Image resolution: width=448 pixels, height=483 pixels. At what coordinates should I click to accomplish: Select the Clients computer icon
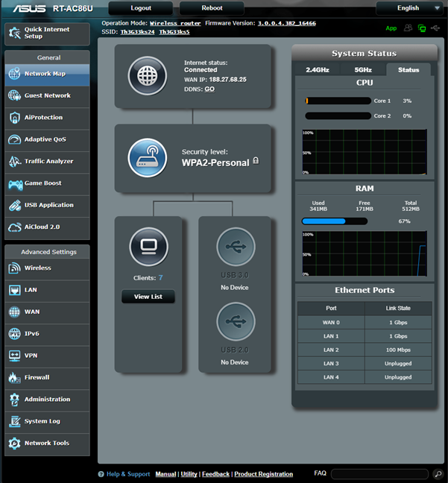(x=148, y=247)
